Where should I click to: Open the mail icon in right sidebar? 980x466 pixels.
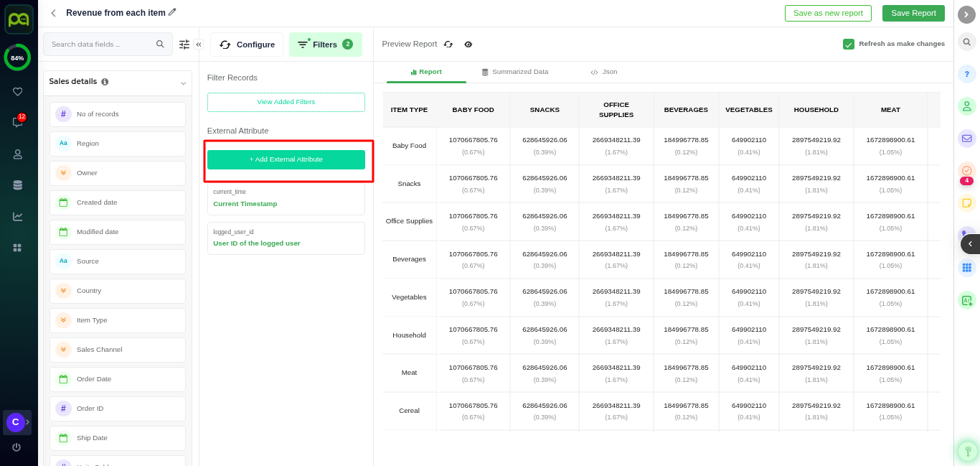(966, 139)
